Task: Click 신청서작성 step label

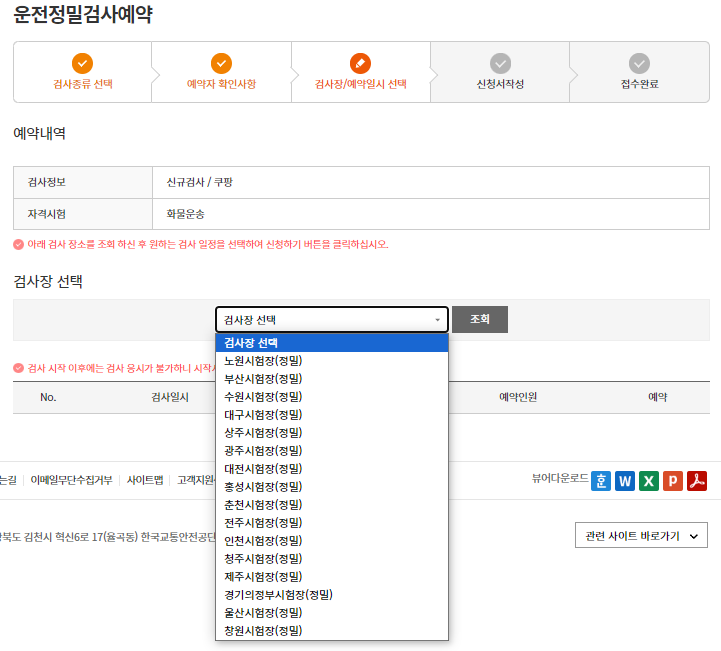Action: coord(500,84)
